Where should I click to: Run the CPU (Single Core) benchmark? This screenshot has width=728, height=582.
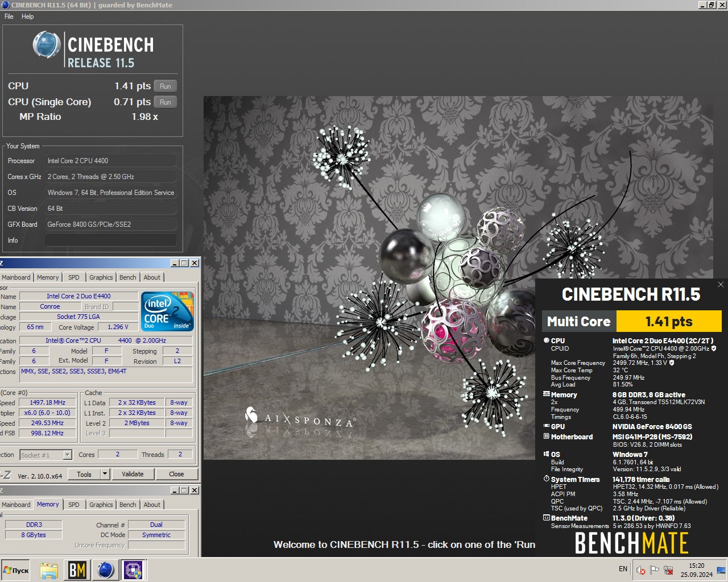[166, 102]
